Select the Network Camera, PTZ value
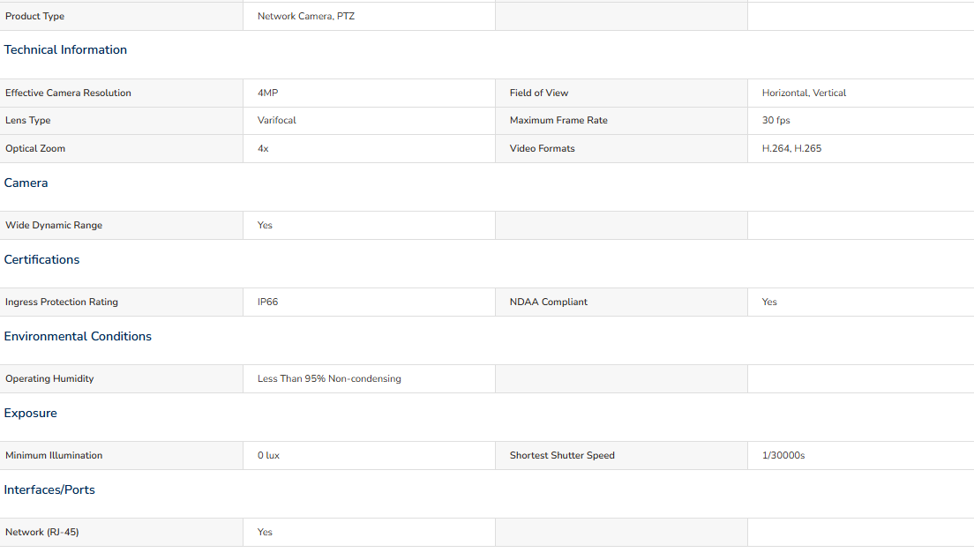The height and width of the screenshot is (560, 974). (306, 16)
